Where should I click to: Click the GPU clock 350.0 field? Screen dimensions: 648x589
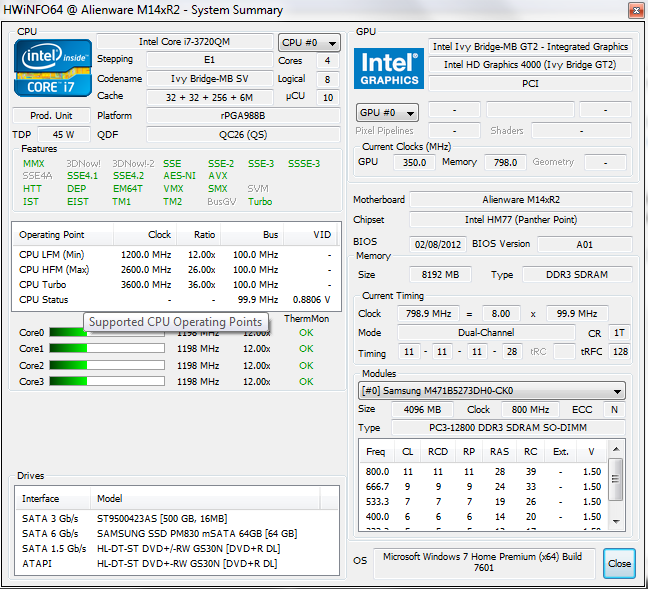[414, 162]
